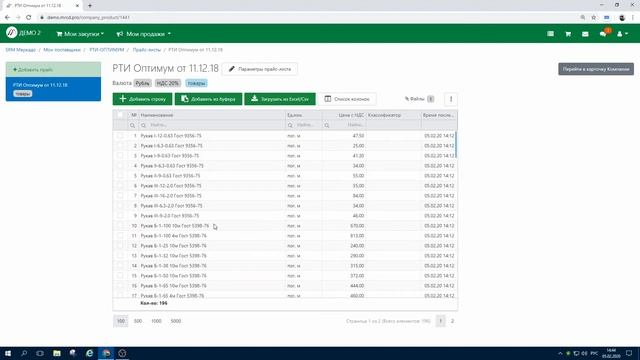
Task: Set page size to 1000
Action: click(x=156, y=321)
